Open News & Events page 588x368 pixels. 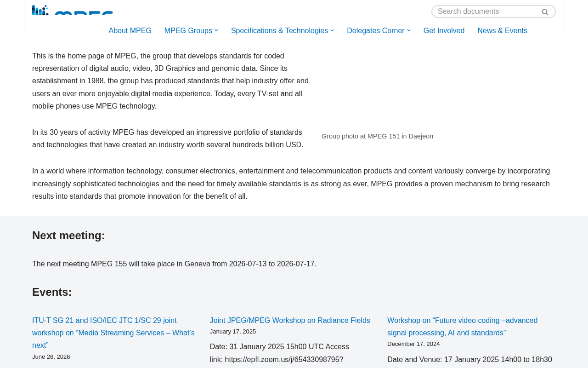click(502, 31)
